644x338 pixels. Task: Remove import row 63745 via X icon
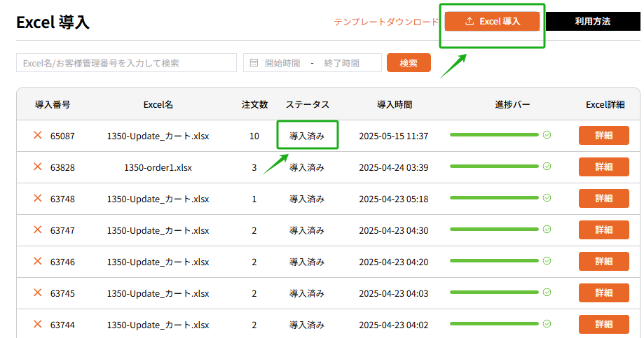pos(37,293)
